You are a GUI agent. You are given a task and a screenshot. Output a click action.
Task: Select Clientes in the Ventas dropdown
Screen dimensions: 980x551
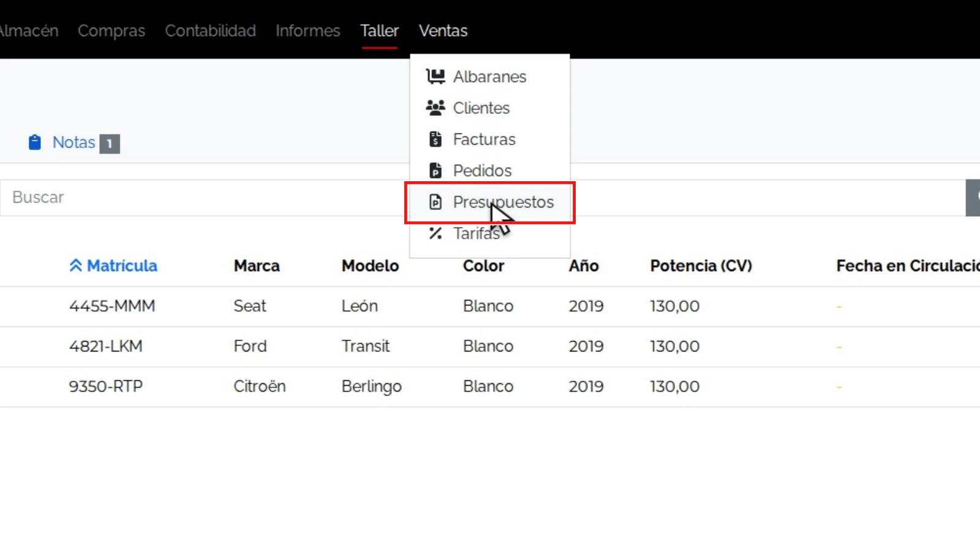(490, 108)
